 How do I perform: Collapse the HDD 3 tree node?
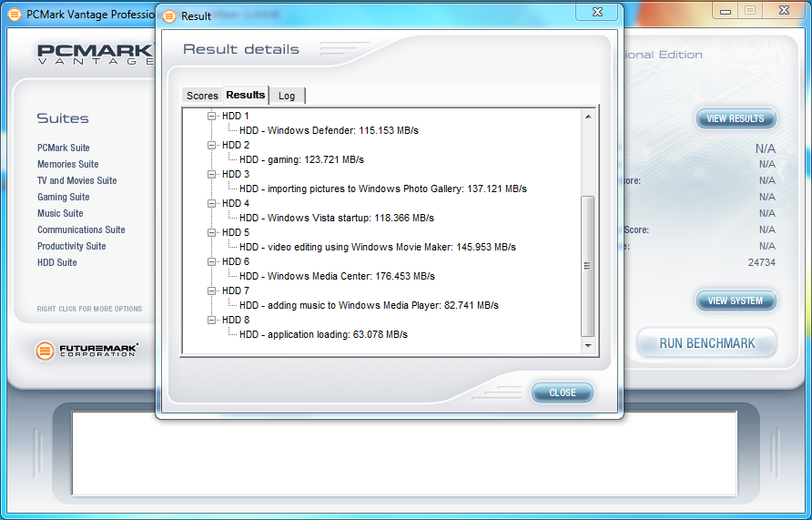pyautogui.click(x=211, y=174)
